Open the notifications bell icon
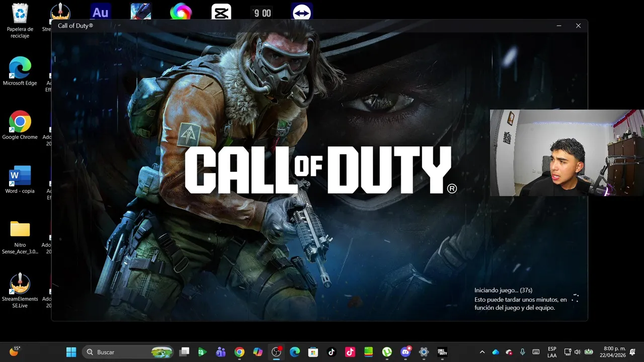Image resolution: width=644 pixels, height=362 pixels. tap(632, 352)
